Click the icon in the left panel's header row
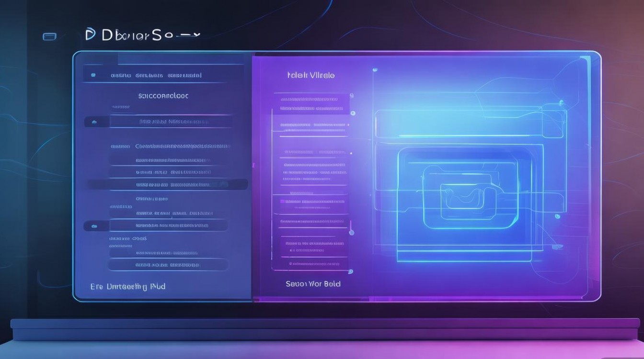Screen dimensions: 644x359 93,75
